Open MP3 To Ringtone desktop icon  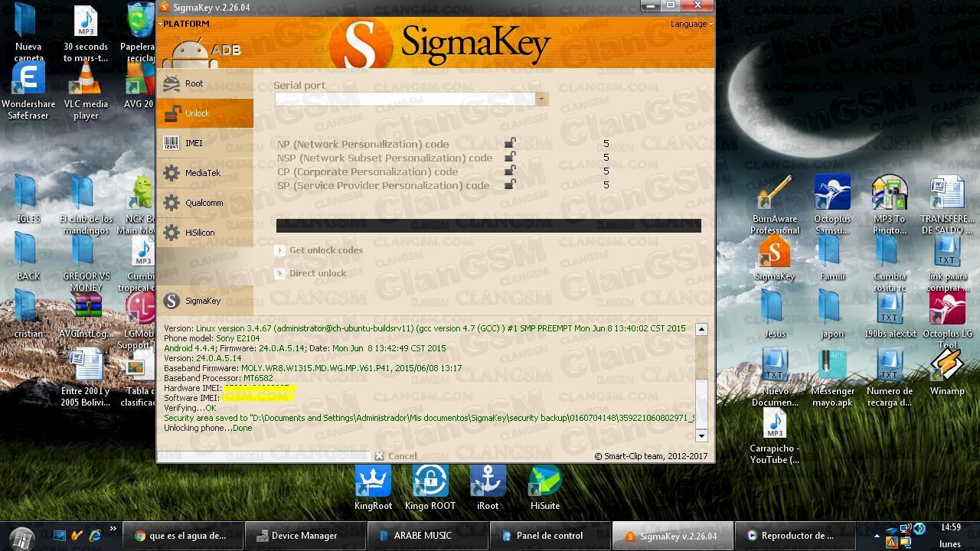point(890,204)
